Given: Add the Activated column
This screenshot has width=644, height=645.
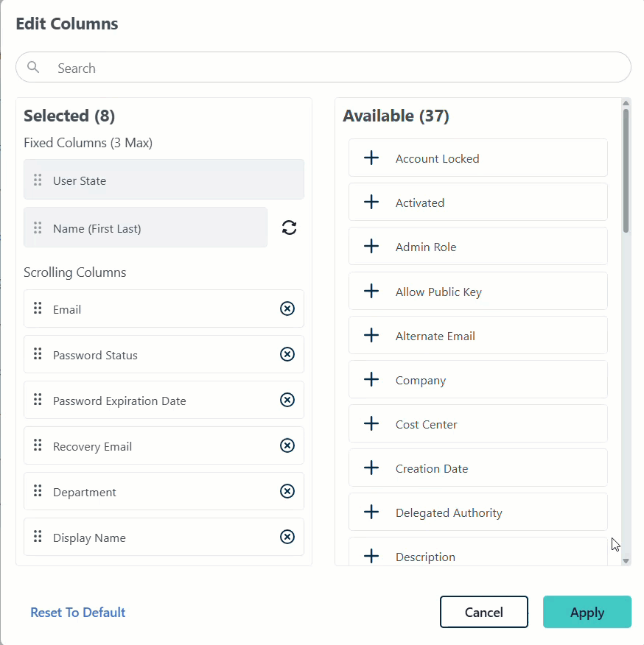Looking at the screenshot, I should [372, 202].
